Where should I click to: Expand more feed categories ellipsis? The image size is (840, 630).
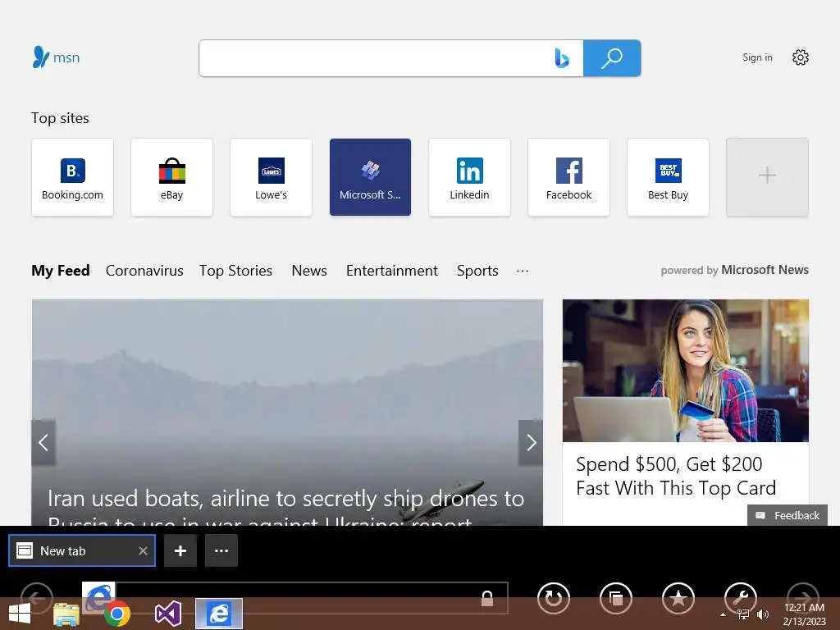click(x=523, y=271)
